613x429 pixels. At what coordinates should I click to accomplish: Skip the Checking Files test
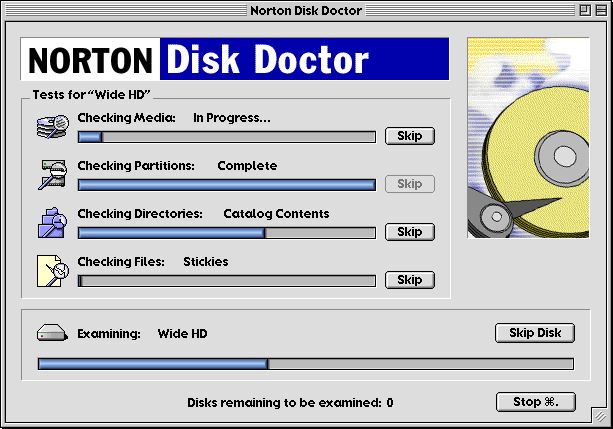[x=410, y=280]
